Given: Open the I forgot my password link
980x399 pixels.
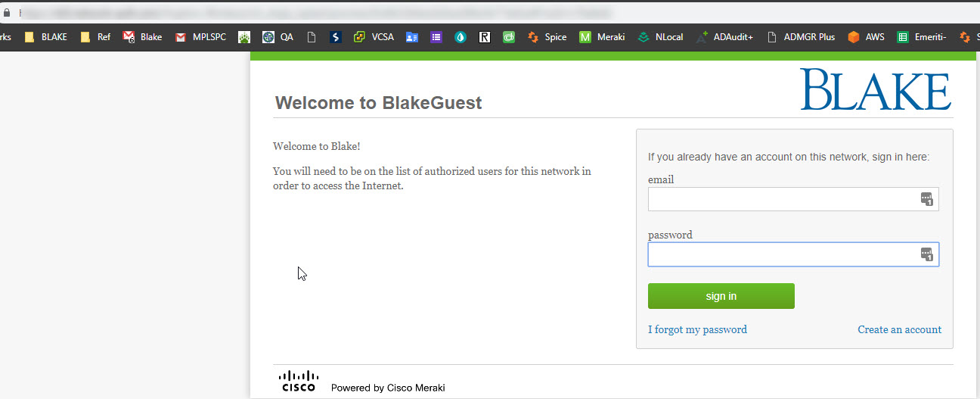Looking at the screenshot, I should click(x=697, y=329).
